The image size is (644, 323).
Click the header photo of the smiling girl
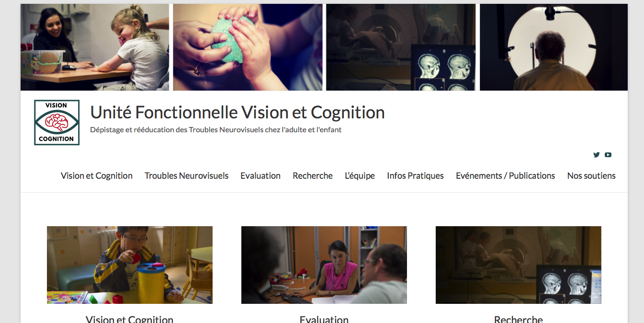point(95,47)
